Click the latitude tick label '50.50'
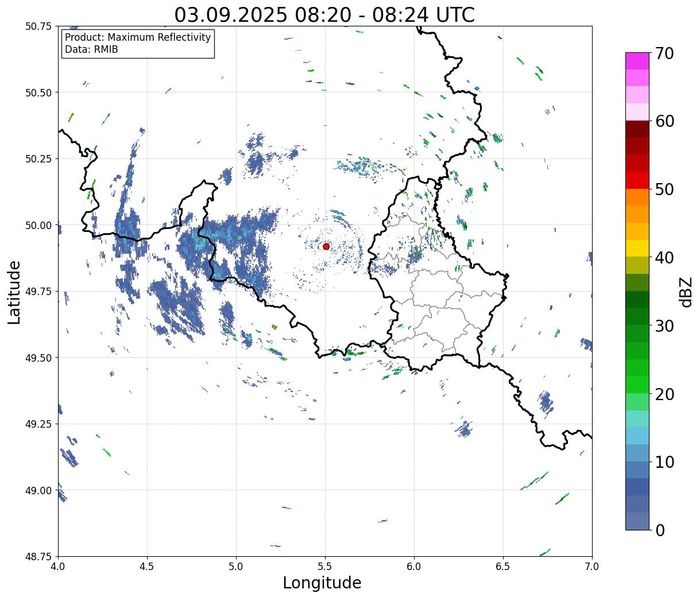This screenshot has height=597, width=700. point(38,92)
